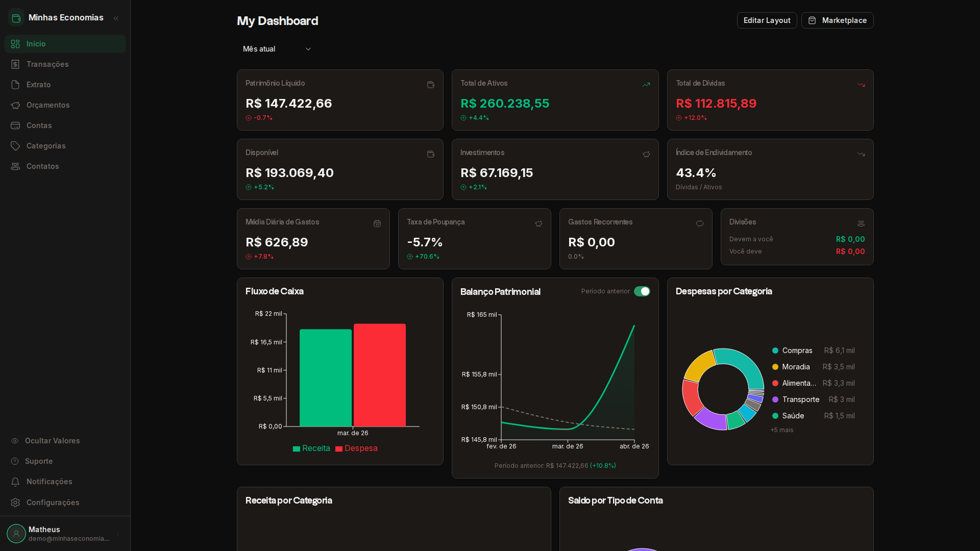This screenshot has height=551, width=980.
Task: Click the calendar icon on Patrimônio Líquido card
Action: tap(431, 85)
